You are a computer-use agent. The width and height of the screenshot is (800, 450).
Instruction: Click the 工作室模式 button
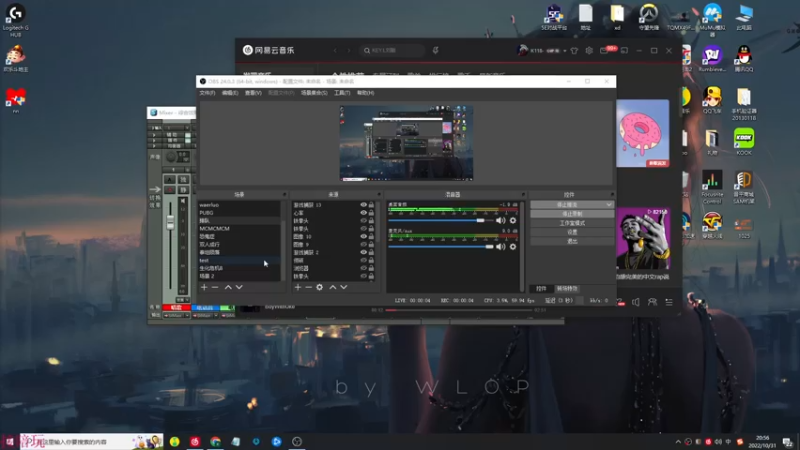coord(572,223)
